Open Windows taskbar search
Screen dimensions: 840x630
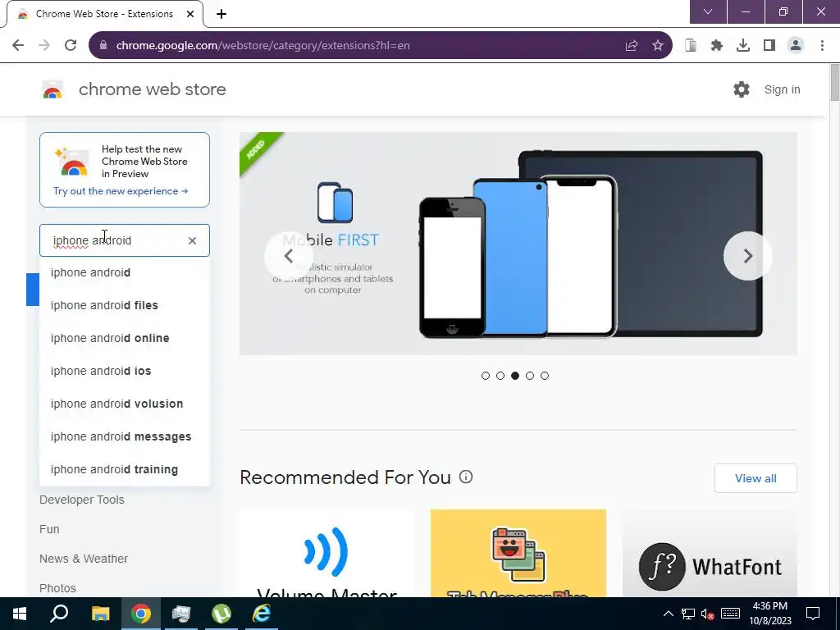click(x=59, y=614)
